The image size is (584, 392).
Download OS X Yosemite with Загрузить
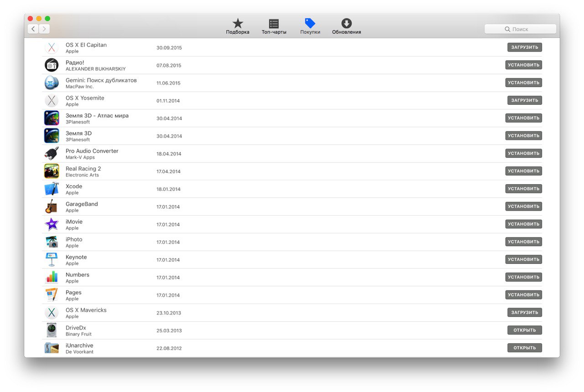point(525,100)
